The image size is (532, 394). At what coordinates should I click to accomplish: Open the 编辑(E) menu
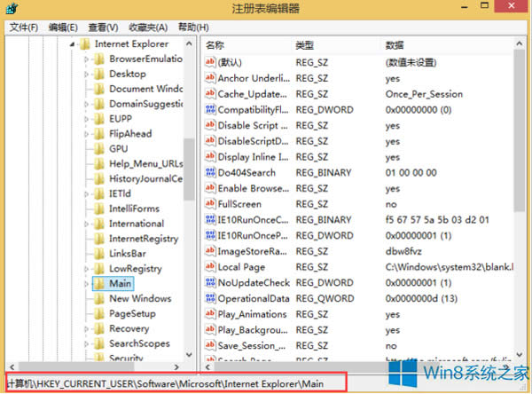63,28
